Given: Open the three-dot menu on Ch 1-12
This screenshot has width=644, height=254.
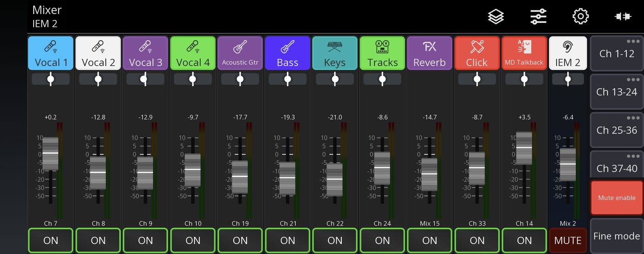Looking at the screenshot, I should pos(633,42).
